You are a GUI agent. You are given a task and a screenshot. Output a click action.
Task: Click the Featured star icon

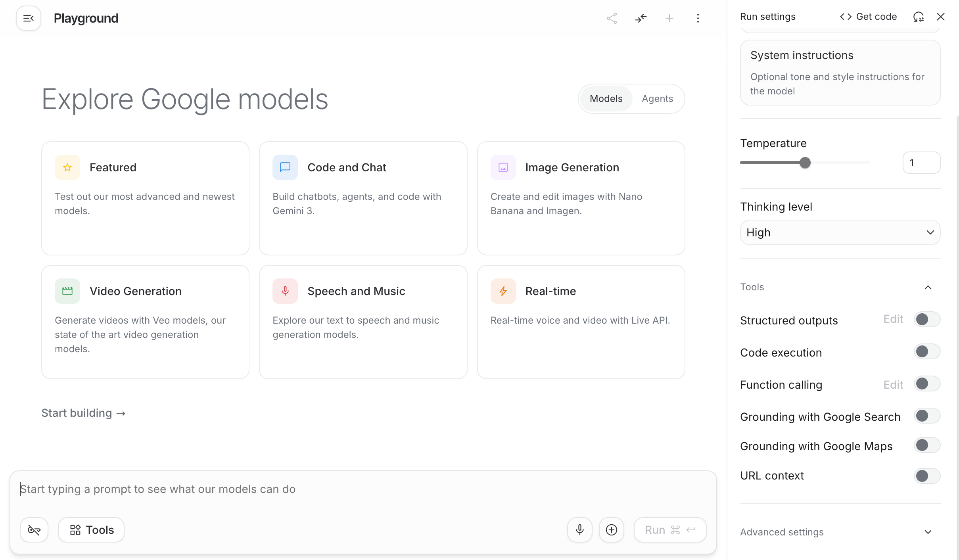coord(67,167)
